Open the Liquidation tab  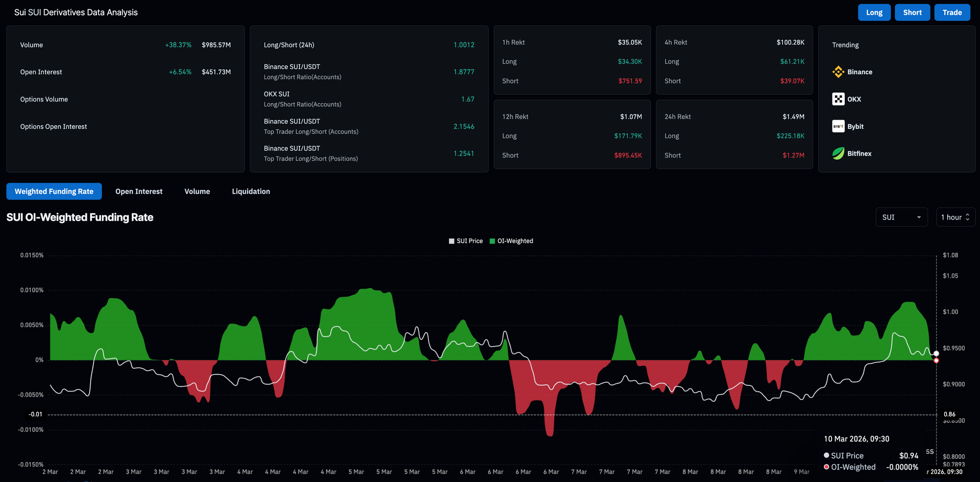tap(251, 191)
